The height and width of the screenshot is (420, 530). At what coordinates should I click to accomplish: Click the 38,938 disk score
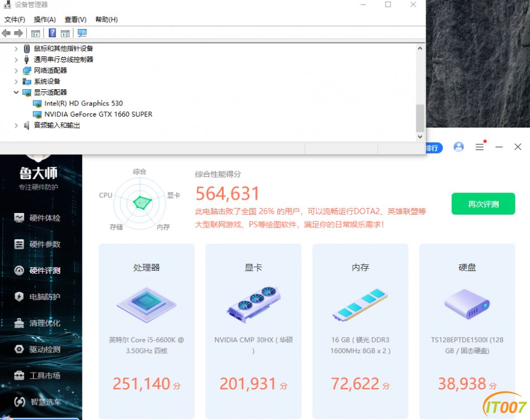[x=462, y=384]
